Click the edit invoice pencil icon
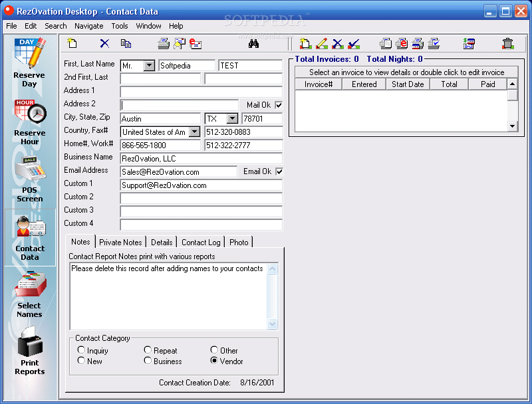 tap(321, 43)
